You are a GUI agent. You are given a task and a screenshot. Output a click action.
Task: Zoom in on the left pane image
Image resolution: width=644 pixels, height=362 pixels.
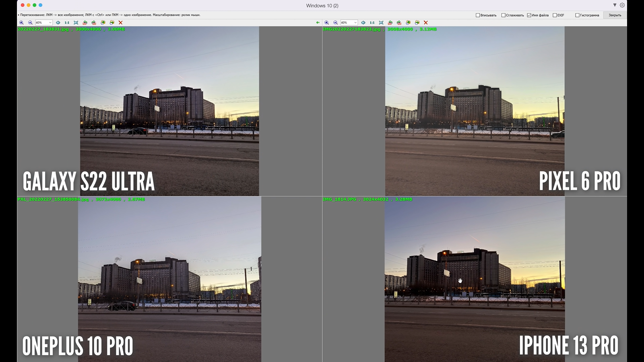coord(22,23)
